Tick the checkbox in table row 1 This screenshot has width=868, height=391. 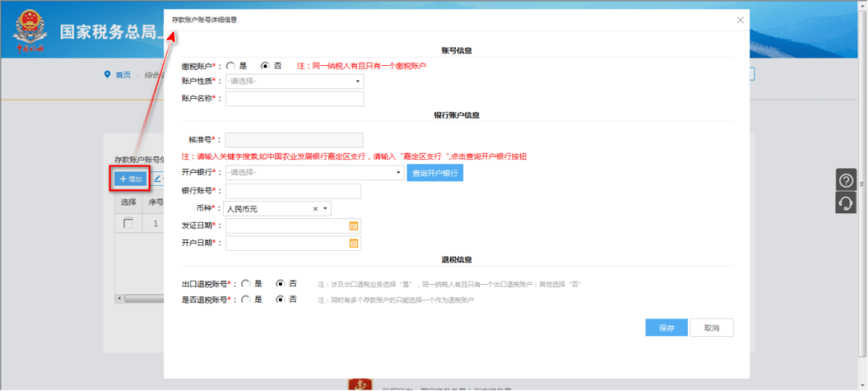click(x=128, y=224)
